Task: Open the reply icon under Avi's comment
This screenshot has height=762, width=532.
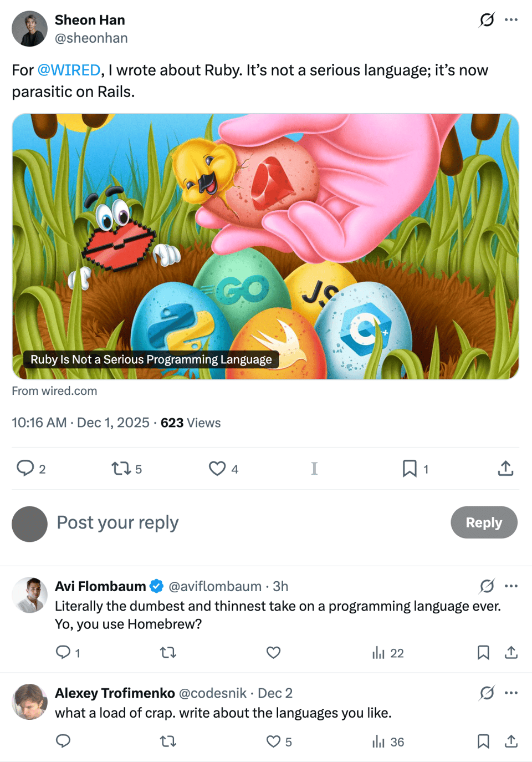Action: click(62, 653)
